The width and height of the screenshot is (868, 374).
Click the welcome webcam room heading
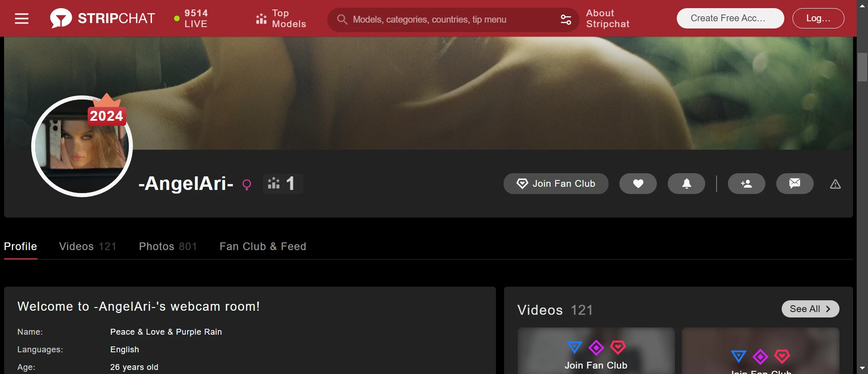(x=138, y=307)
